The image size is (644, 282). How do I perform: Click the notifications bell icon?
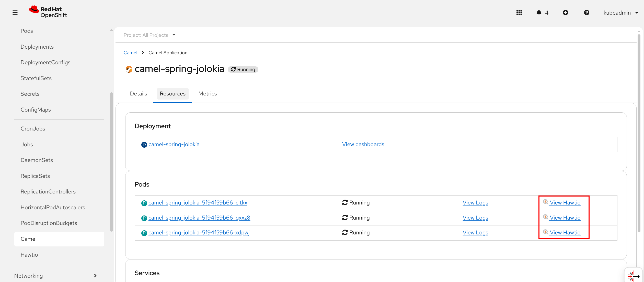539,13
